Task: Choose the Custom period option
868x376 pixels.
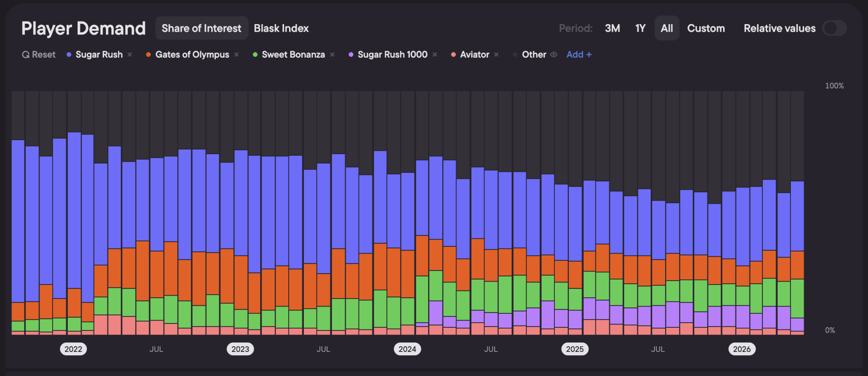Action: pos(706,28)
